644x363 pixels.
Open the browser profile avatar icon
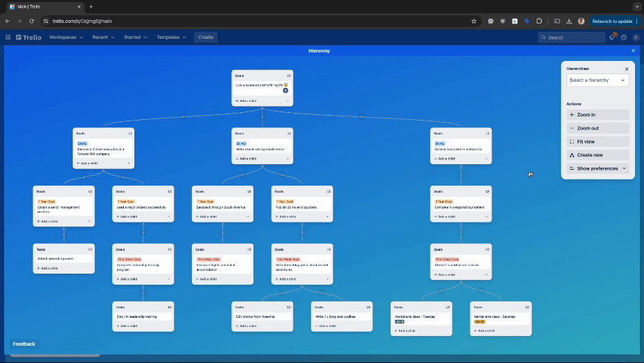[581, 21]
